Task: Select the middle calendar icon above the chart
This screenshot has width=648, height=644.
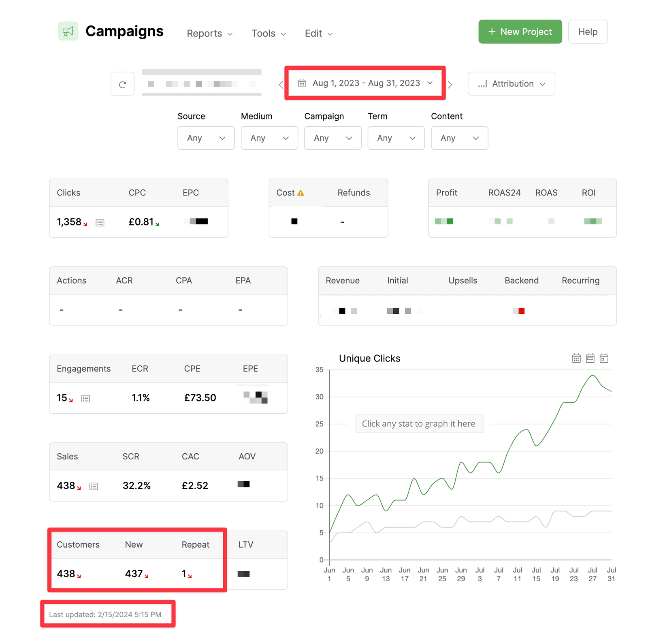Action: (x=590, y=358)
